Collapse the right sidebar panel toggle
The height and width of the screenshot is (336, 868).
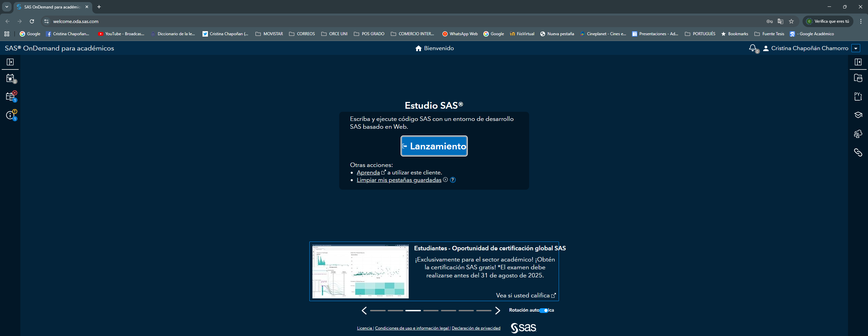point(858,62)
